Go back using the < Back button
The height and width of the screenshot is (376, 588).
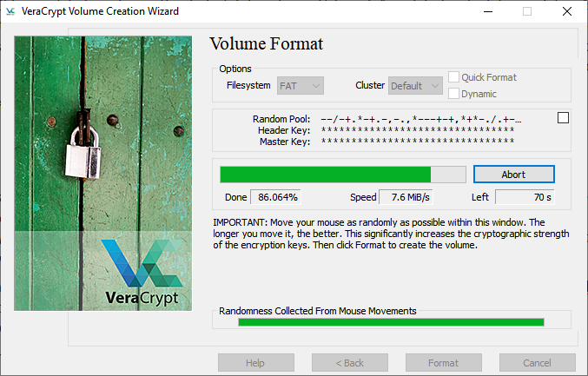click(x=349, y=363)
